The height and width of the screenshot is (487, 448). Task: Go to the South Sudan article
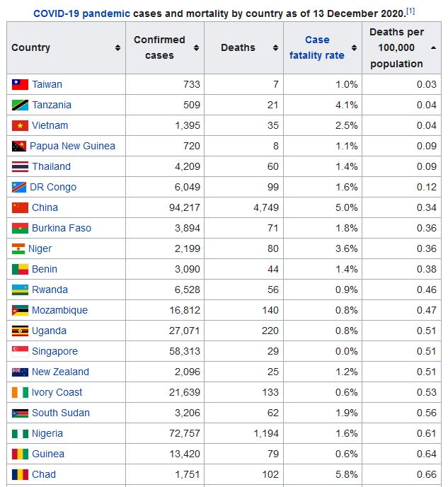[x=61, y=413]
